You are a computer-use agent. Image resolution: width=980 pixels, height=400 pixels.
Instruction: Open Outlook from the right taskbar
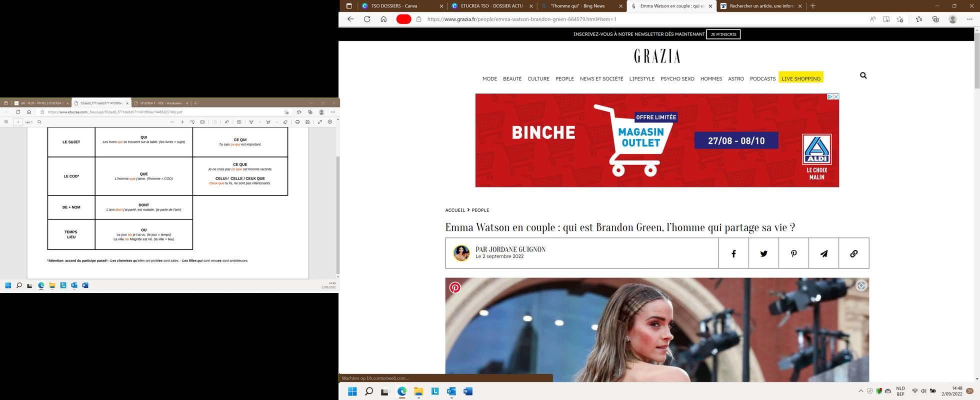451,391
